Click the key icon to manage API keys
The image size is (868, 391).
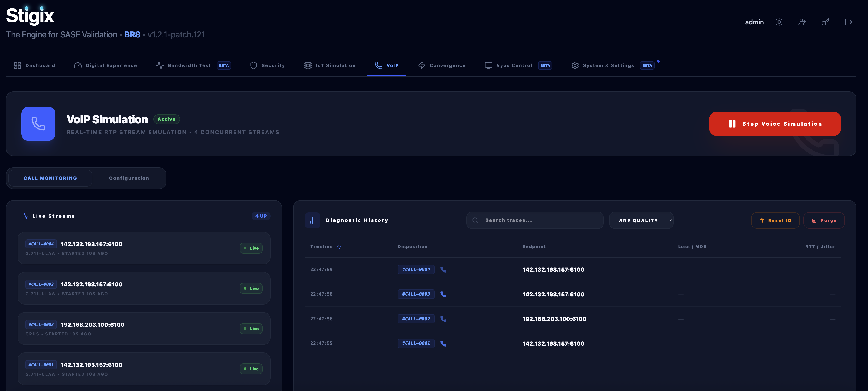point(825,22)
